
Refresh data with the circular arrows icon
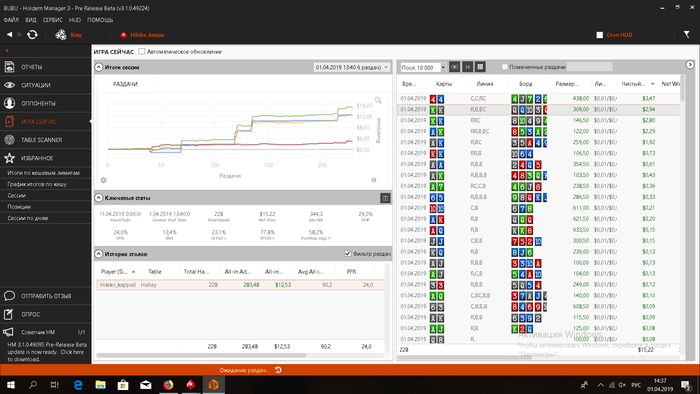click(32, 34)
